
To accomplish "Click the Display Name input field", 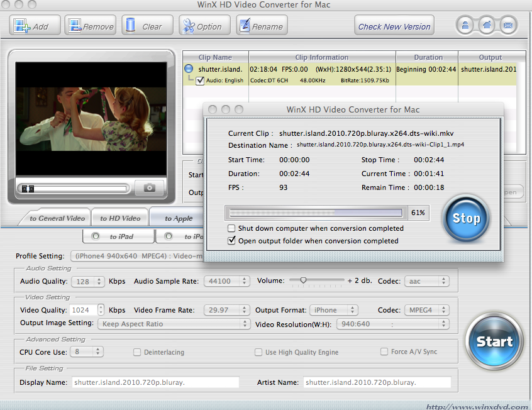I will (x=155, y=382).
